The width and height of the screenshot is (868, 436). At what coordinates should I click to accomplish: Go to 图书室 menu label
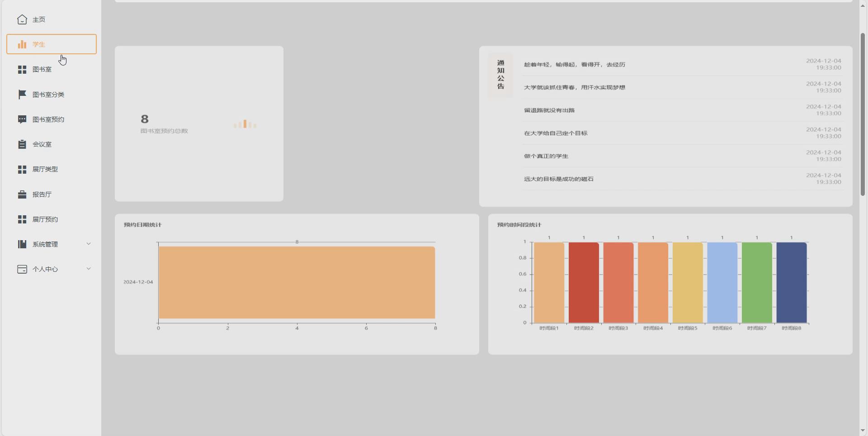pos(42,69)
